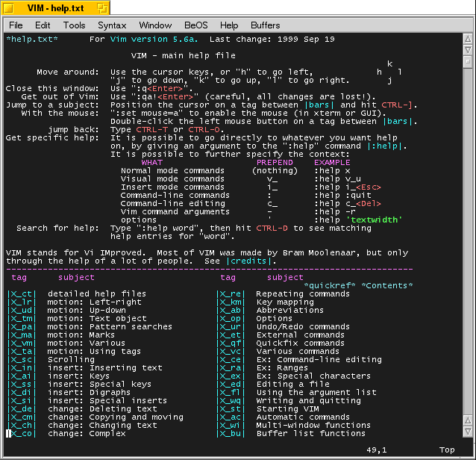Viewport: 476px width, 460px height.
Task: Click the |X_in| Inserting text tag
Action: tap(22, 367)
